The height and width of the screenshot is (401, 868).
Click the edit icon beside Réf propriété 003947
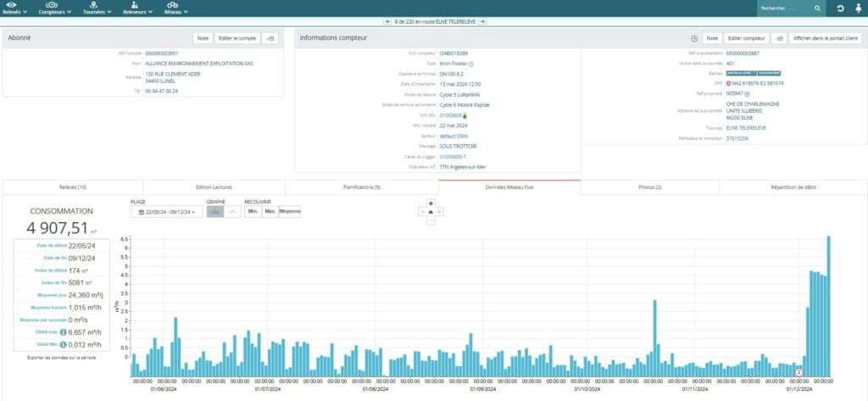(746, 93)
